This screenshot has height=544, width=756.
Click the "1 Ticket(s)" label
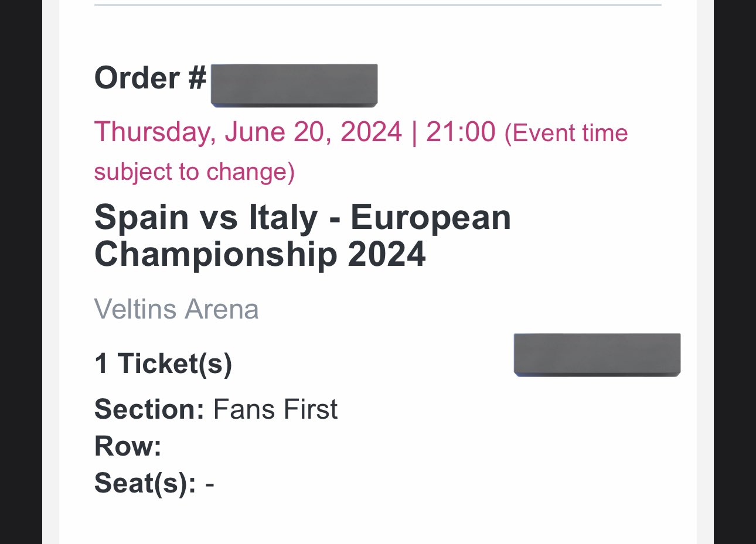click(x=163, y=364)
